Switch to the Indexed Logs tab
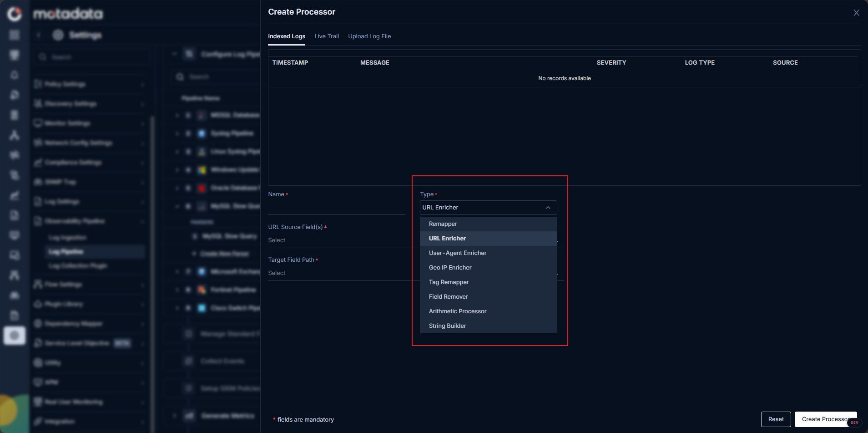 pos(287,36)
